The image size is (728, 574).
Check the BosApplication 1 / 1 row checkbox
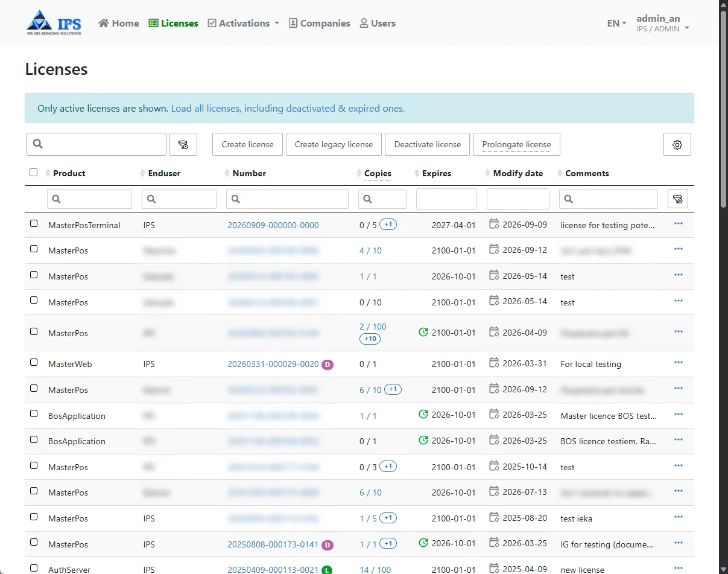[34, 414]
